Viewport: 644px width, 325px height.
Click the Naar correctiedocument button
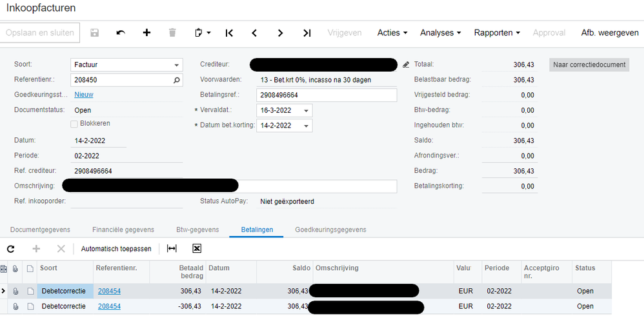point(590,64)
